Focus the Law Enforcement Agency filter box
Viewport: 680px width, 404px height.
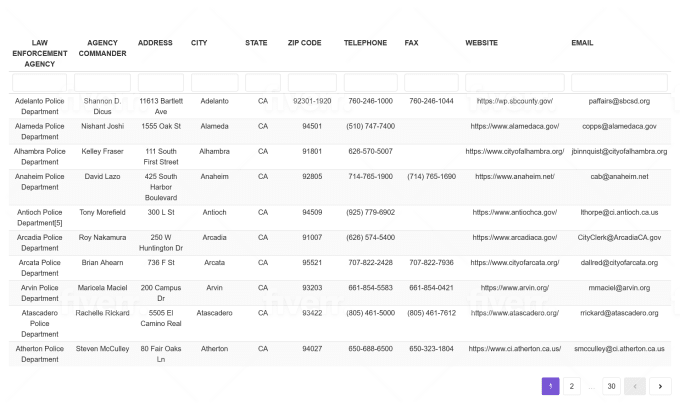coord(39,82)
